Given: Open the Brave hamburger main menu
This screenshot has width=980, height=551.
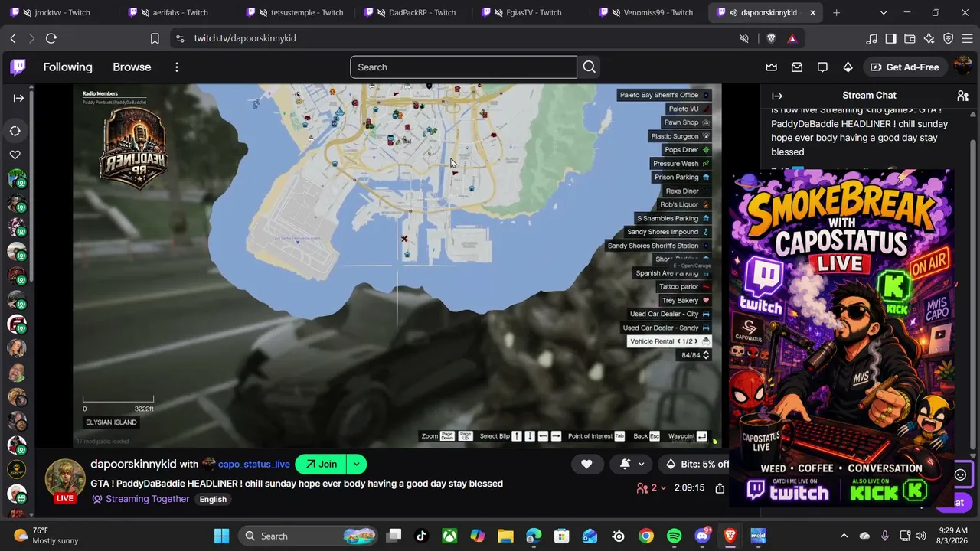Looking at the screenshot, I should pos(967,38).
